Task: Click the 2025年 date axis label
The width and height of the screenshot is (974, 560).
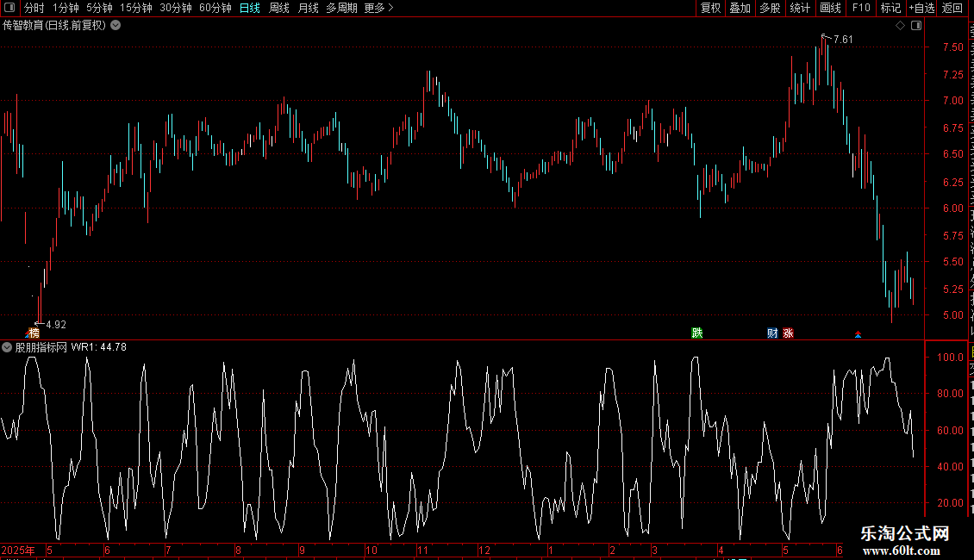Action: pos(18,550)
